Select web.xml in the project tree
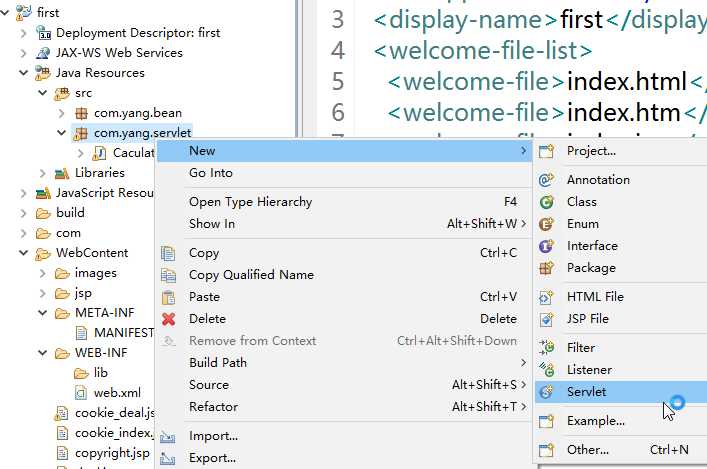The image size is (707, 469). coord(117,393)
